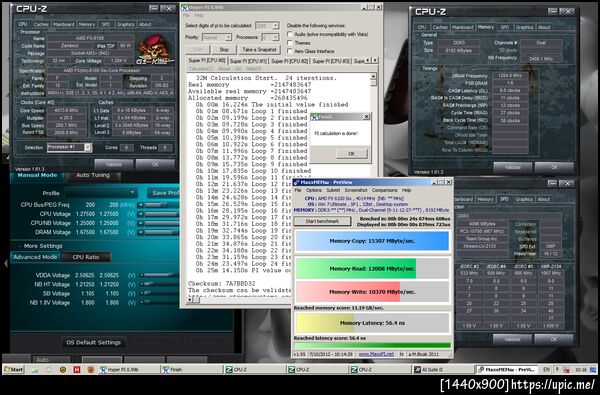The height and width of the screenshot is (395, 600).
Task: Click the Memory-Copy result bar
Action: click(372, 241)
